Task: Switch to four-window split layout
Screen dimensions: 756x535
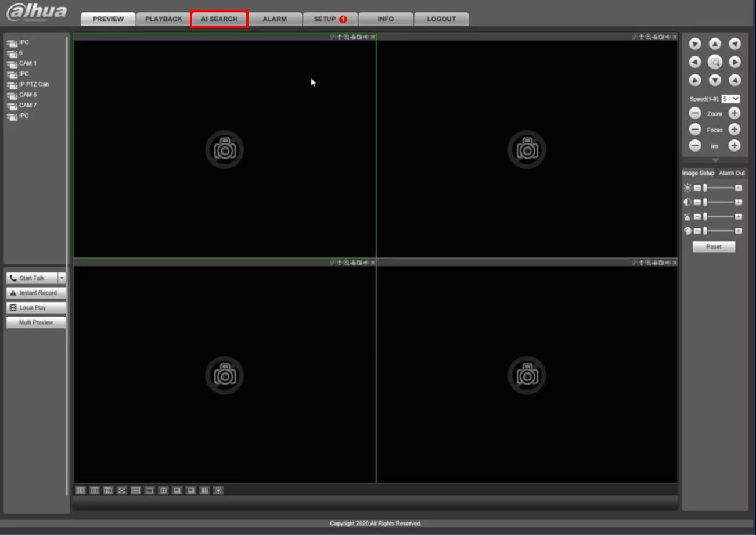Action: pos(164,490)
